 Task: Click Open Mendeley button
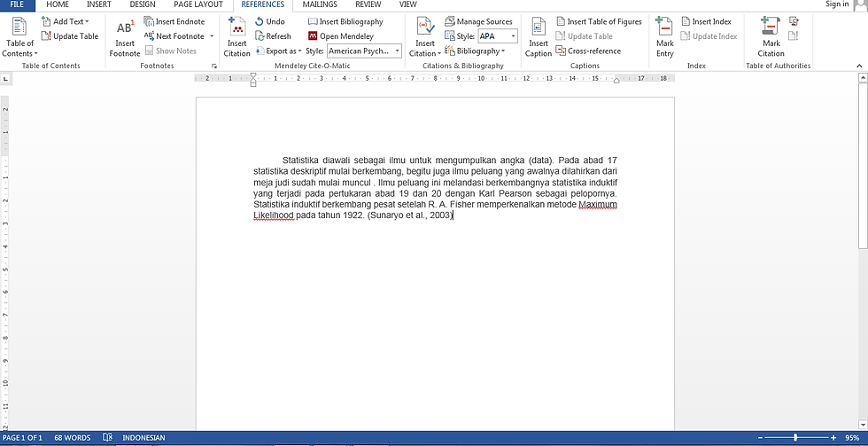coord(340,36)
